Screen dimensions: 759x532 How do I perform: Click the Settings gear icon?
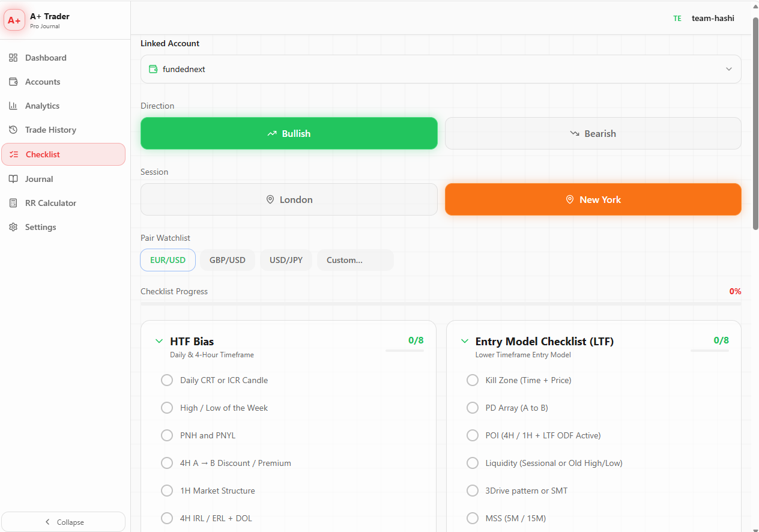tap(13, 227)
